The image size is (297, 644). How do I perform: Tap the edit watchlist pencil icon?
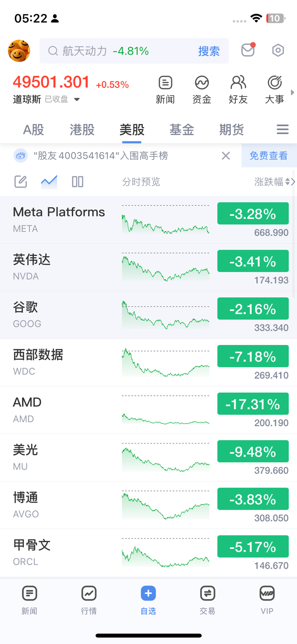20,182
